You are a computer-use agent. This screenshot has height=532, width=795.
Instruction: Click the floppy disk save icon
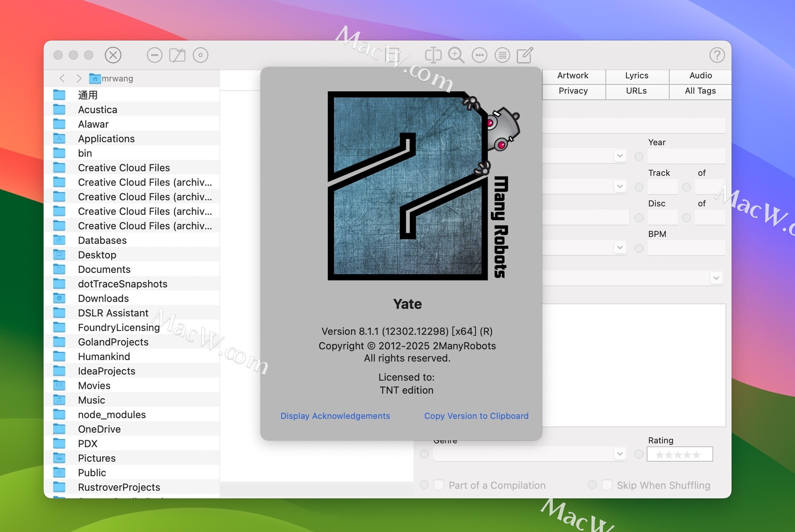click(x=392, y=55)
